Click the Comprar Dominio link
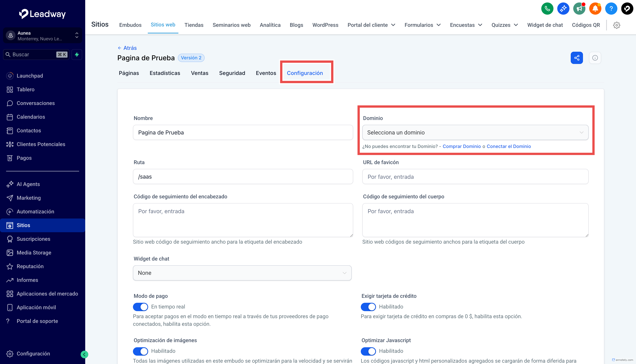Screen dimensions: 636x364 [462, 146]
